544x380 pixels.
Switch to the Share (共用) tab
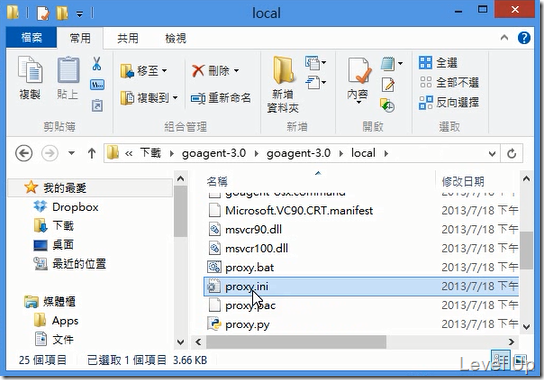tap(128, 37)
